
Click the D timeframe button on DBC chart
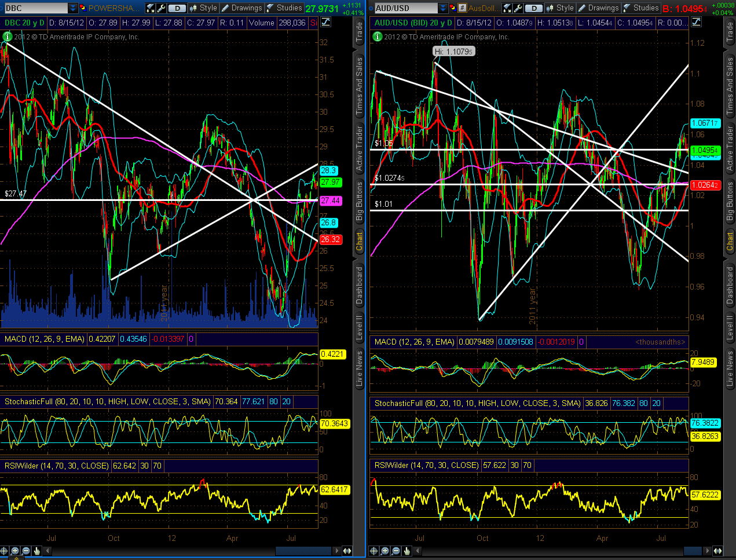pos(177,8)
